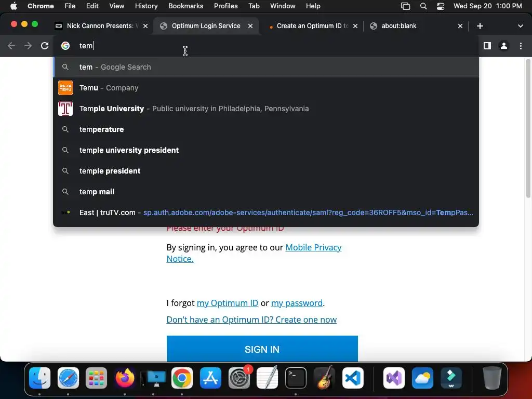Screen dimensions: 532x399
Task: Go forward to the next page
Action: click(28, 46)
